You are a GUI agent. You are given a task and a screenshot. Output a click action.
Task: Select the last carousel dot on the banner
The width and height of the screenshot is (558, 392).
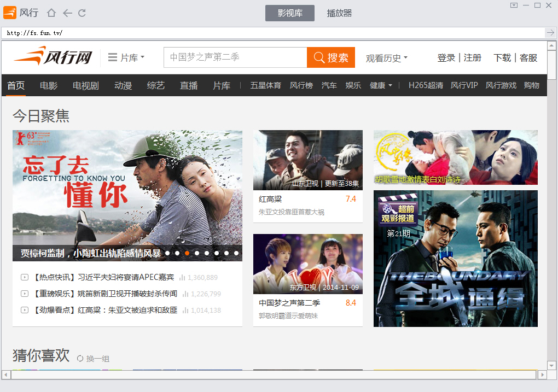pyautogui.click(x=236, y=253)
